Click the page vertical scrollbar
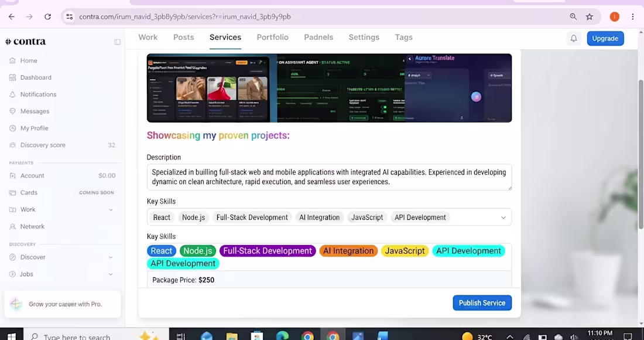The height and width of the screenshot is (340, 644). [640, 154]
